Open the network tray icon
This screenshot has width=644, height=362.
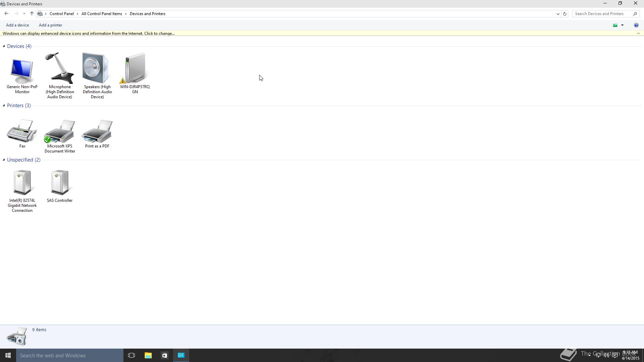[x=598, y=355]
